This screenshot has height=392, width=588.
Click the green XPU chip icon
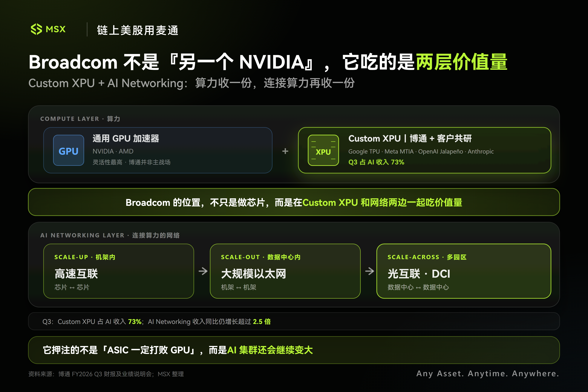[x=323, y=150]
